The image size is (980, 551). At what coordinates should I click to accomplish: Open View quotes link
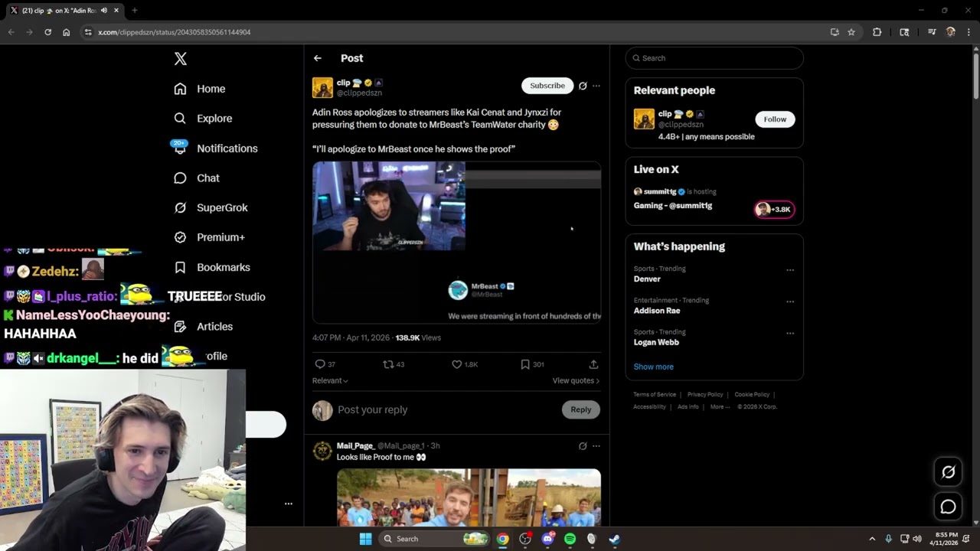[576, 380]
